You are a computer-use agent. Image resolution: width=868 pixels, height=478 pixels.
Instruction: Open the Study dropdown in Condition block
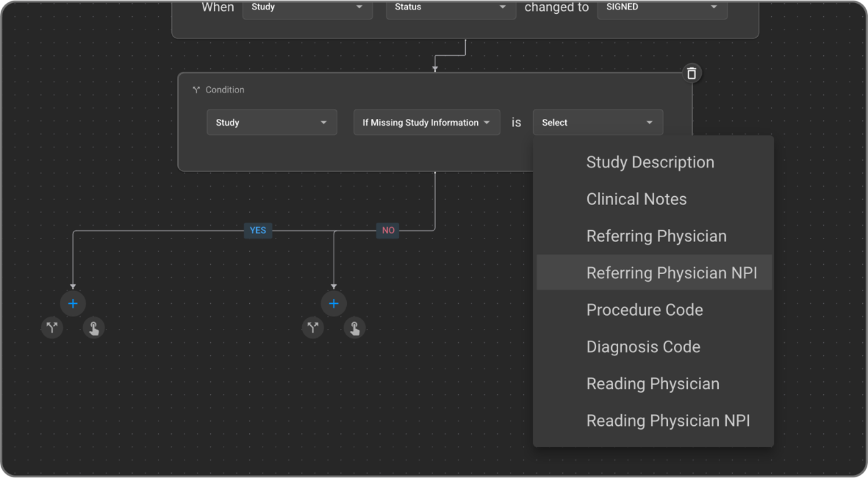click(271, 123)
